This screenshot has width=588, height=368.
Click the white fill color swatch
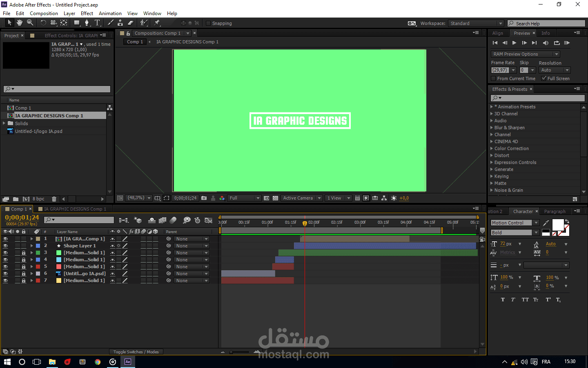[x=558, y=225]
